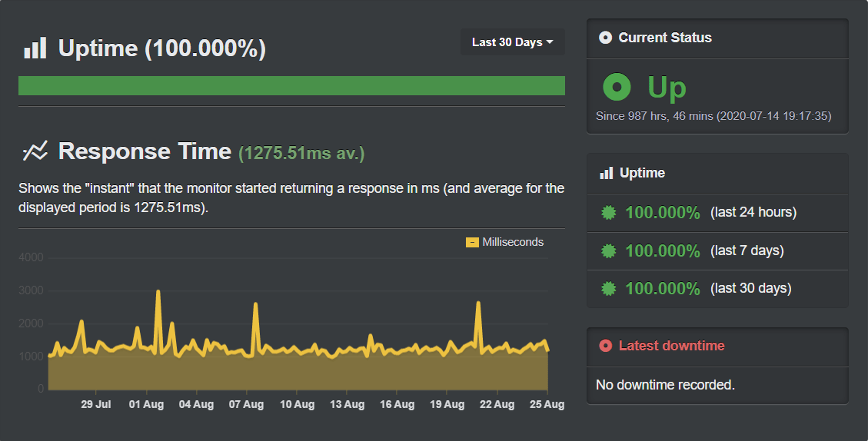Click the green uptime progress bar
The image size is (868, 441).
click(x=291, y=86)
